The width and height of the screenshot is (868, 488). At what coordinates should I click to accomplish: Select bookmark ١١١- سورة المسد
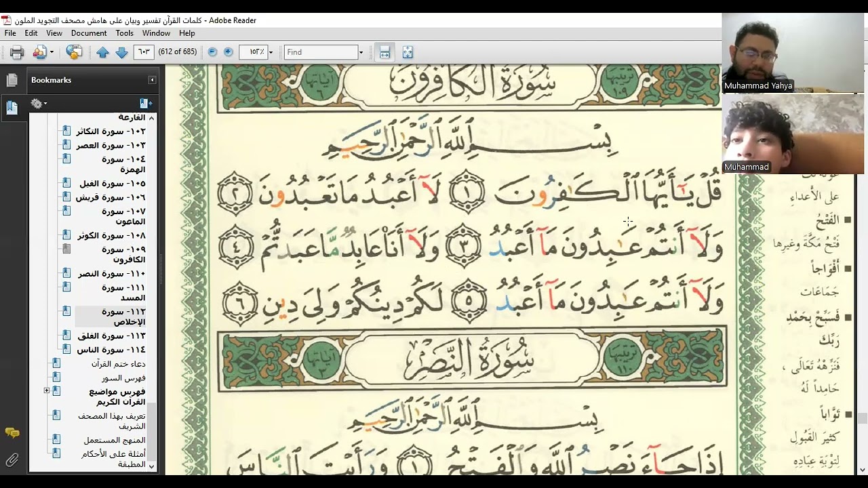(123, 293)
